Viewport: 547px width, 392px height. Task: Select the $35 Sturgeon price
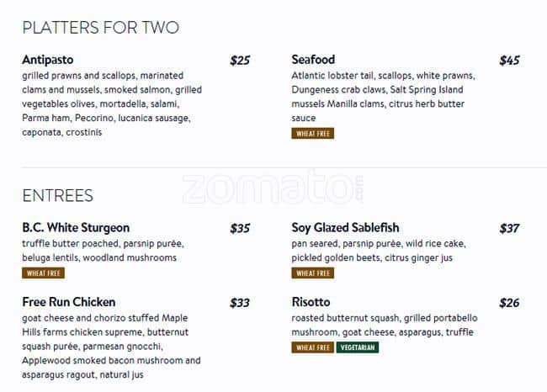click(x=240, y=229)
